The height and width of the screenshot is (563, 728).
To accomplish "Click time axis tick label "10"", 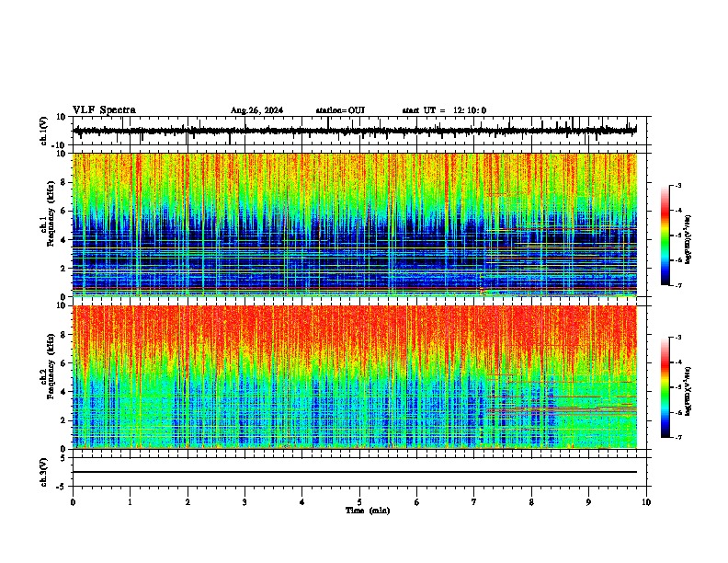I will coord(646,502).
